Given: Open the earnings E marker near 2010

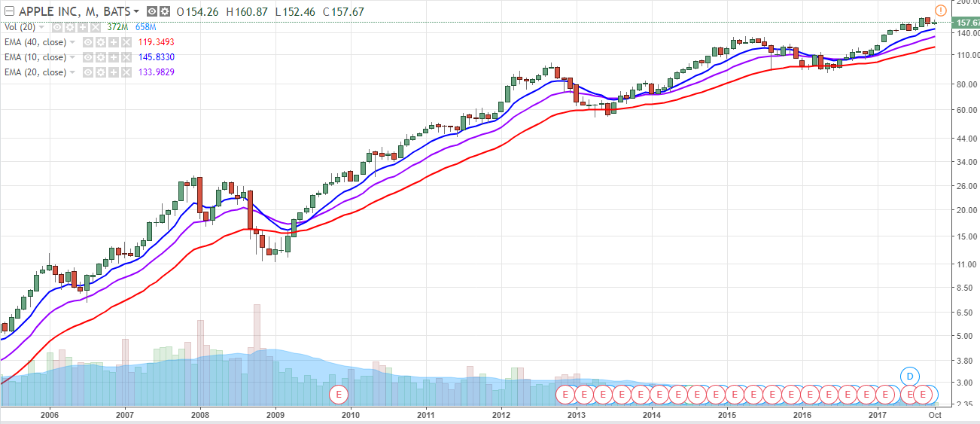Looking at the screenshot, I should point(339,394).
